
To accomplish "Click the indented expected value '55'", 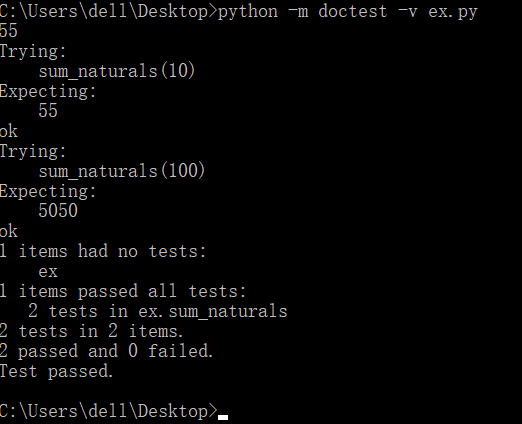I will [48, 111].
